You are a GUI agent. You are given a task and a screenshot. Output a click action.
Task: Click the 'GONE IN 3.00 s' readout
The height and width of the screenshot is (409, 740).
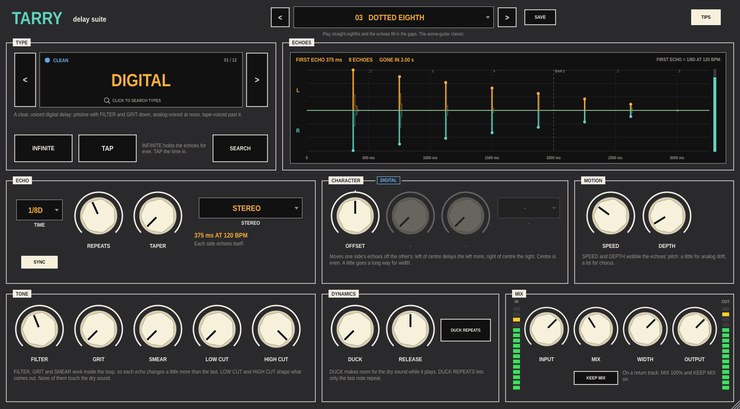click(x=396, y=60)
